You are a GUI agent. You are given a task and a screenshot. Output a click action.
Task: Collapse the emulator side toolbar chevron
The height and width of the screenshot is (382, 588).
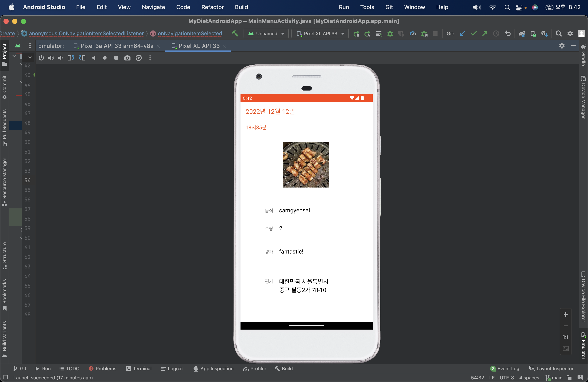pos(30,58)
